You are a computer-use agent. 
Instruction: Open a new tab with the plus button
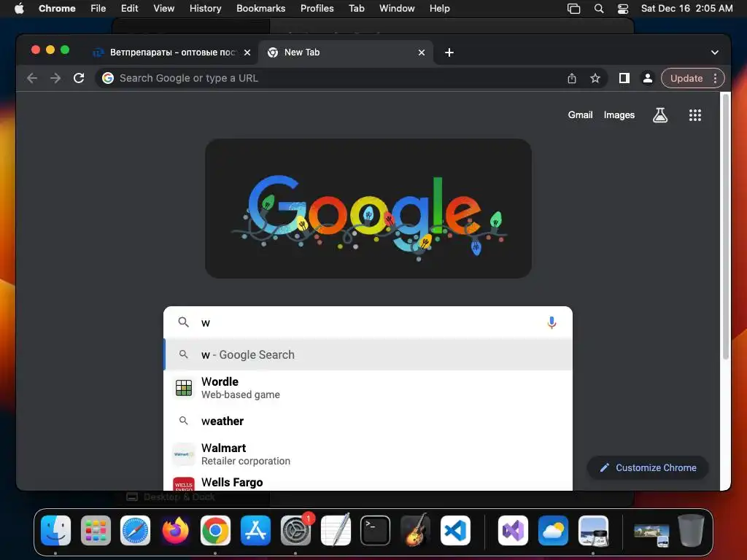(449, 52)
